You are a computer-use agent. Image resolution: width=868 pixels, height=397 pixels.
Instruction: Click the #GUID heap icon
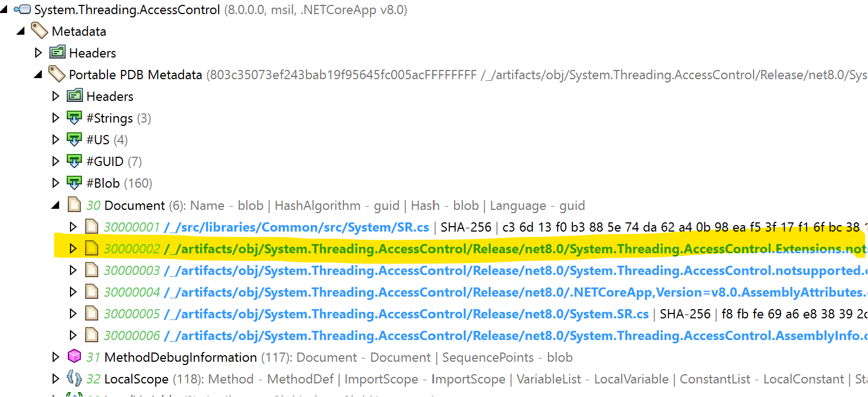coord(74,161)
